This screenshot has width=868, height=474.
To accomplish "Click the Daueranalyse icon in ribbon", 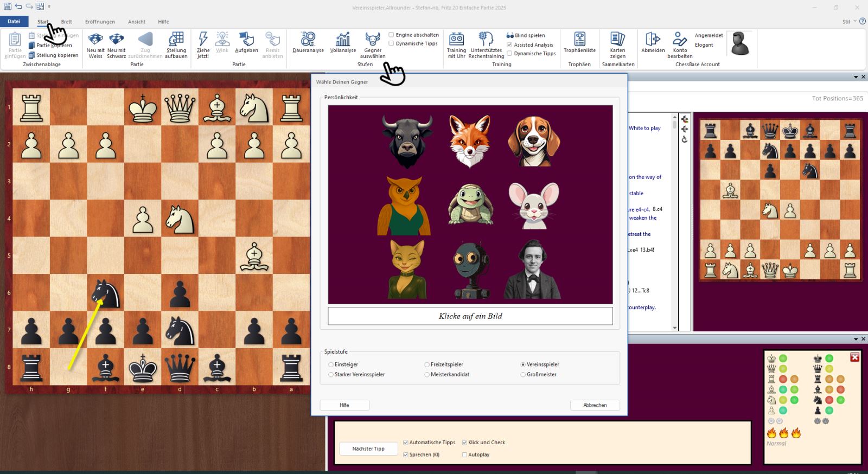I will [308, 40].
